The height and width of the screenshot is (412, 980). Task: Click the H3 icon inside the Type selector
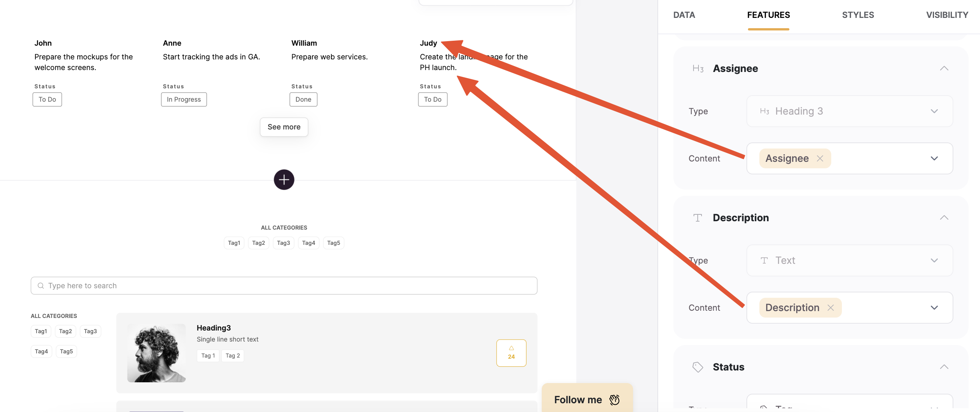[x=765, y=111]
